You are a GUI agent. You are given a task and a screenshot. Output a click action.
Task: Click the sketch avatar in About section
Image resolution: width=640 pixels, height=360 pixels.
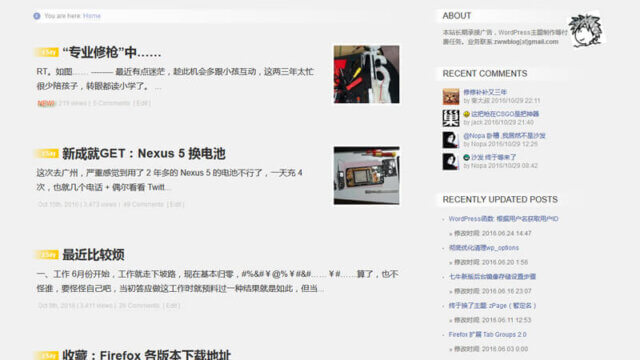(586, 30)
